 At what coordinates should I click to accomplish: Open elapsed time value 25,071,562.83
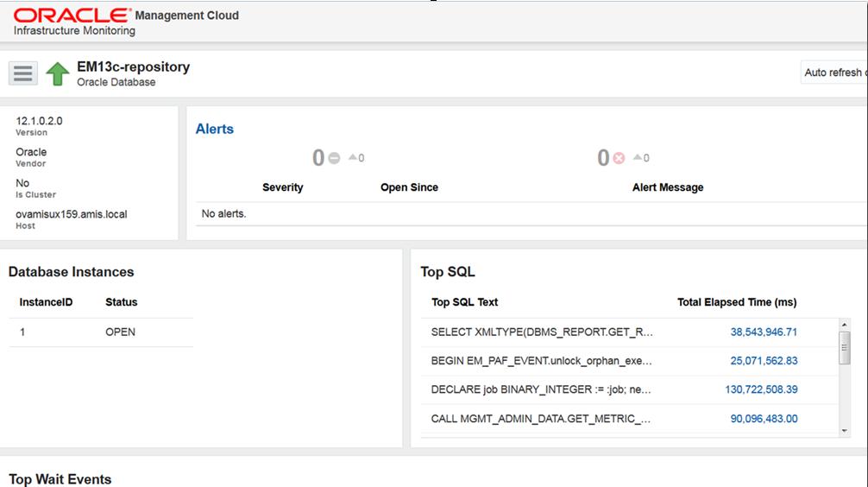click(x=764, y=361)
